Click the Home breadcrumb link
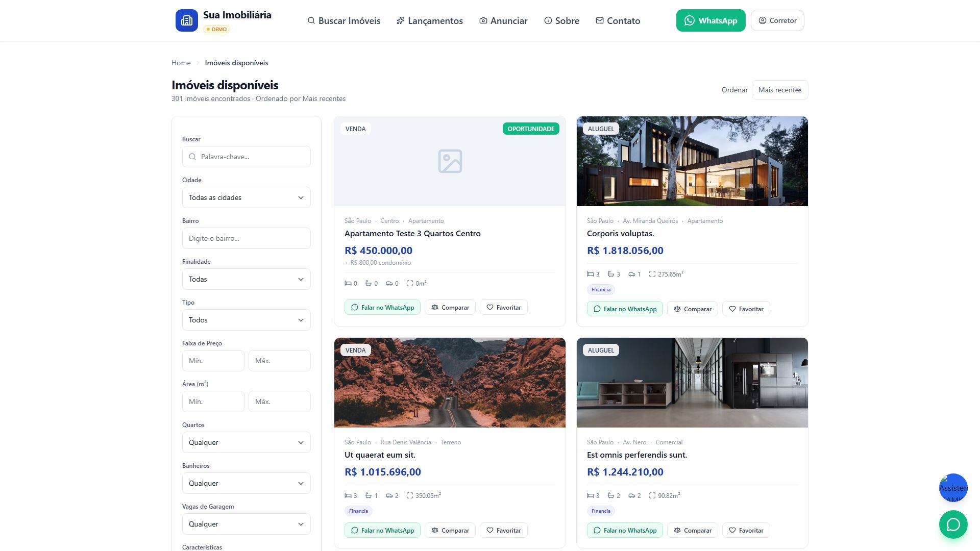 [x=181, y=63]
